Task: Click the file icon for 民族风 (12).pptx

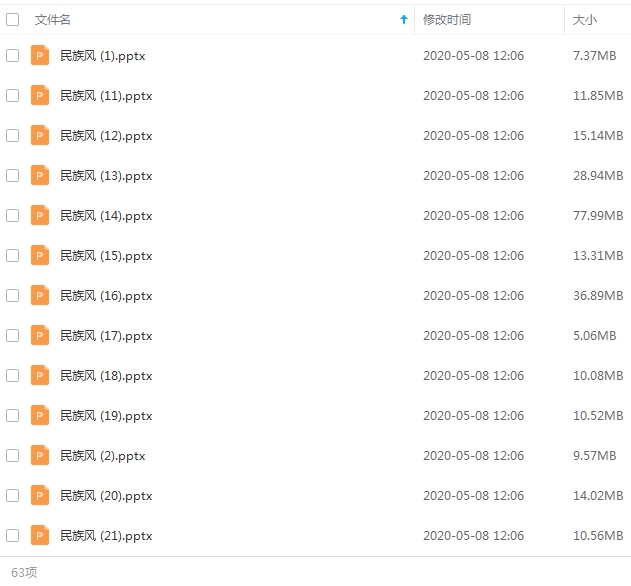Action: point(40,135)
